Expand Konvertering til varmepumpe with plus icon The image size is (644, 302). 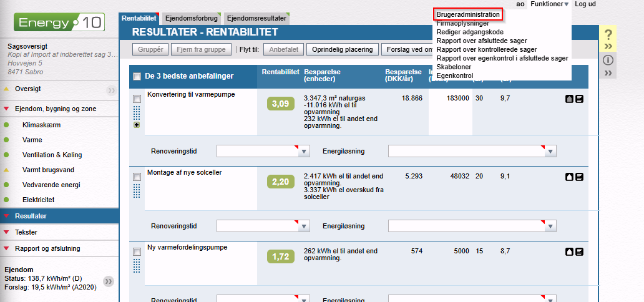[x=137, y=125]
